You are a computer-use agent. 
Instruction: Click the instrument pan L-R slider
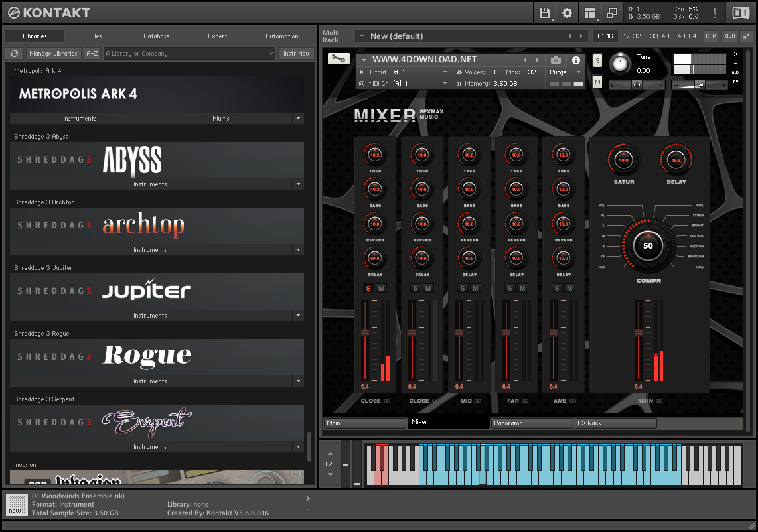point(637,84)
